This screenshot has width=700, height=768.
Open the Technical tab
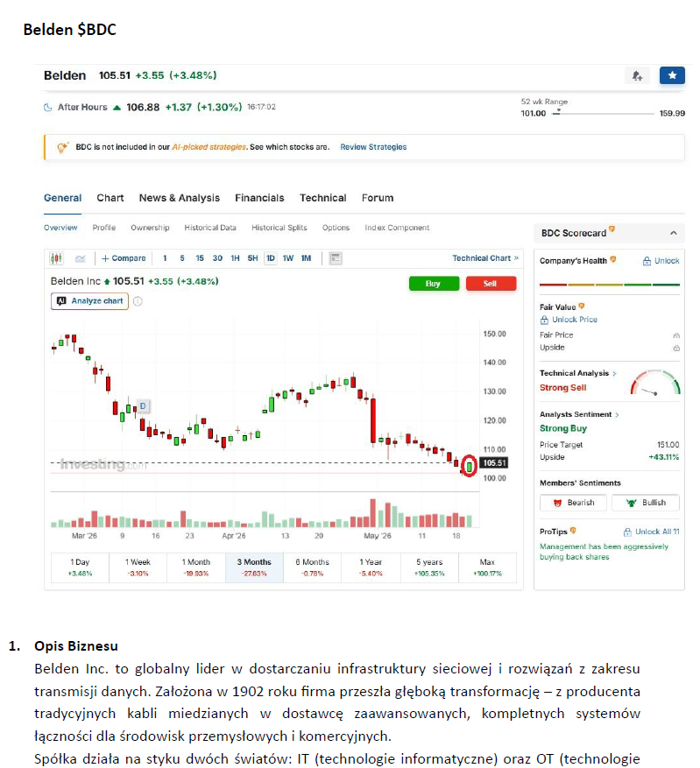tap(322, 198)
